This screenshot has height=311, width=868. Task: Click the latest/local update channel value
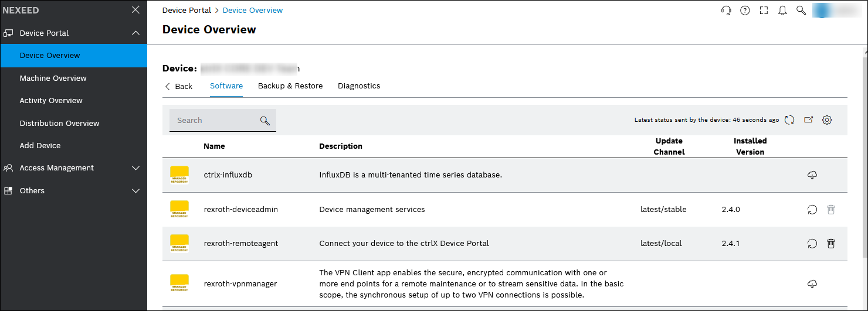pyautogui.click(x=661, y=244)
